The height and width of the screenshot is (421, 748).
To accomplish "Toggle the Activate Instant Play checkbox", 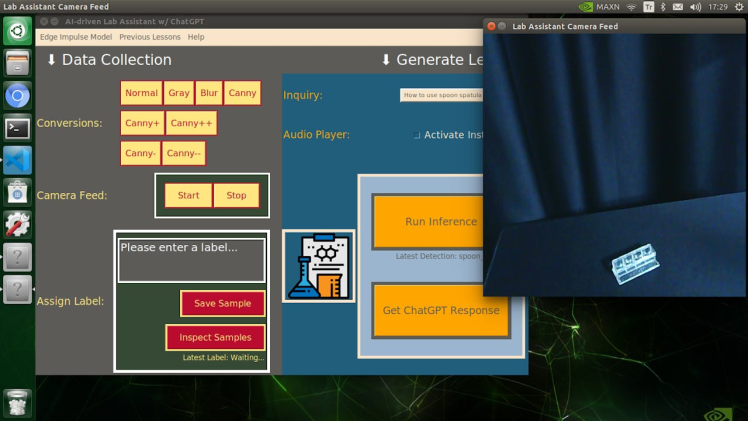I will tap(417, 135).
